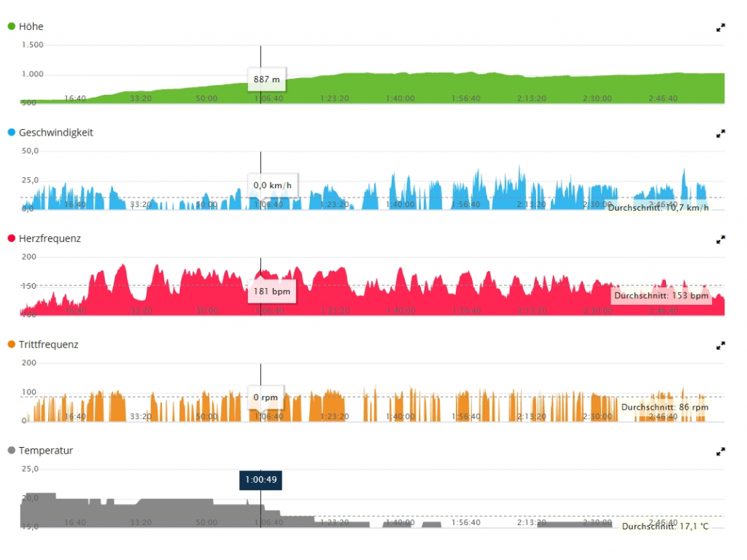Click the 1:23:20 time label in Trittfrequenz chart
Screen dimensions: 747x560
pos(334,416)
